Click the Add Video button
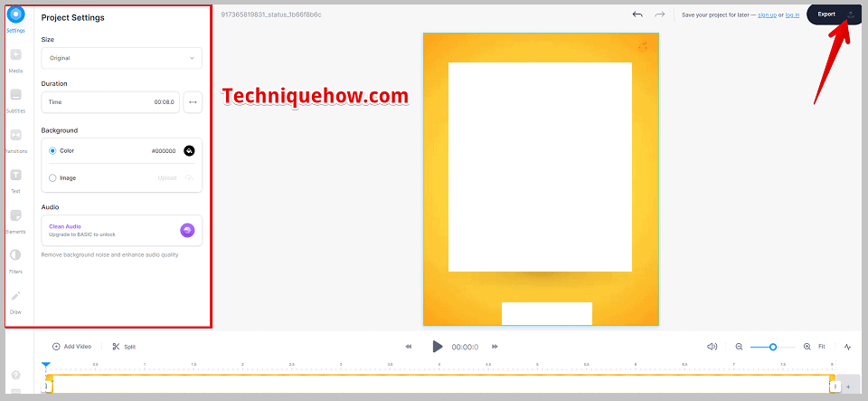The image size is (868, 401). click(71, 347)
